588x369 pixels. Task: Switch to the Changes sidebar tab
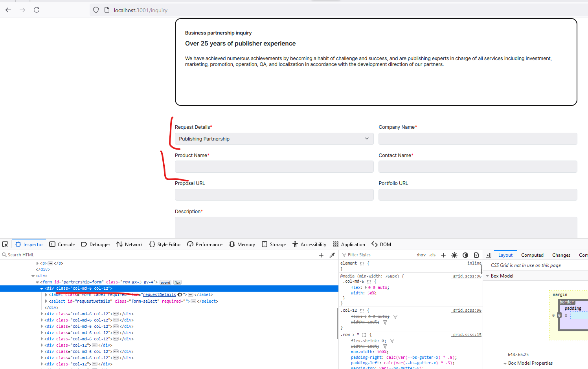[561, 255]
